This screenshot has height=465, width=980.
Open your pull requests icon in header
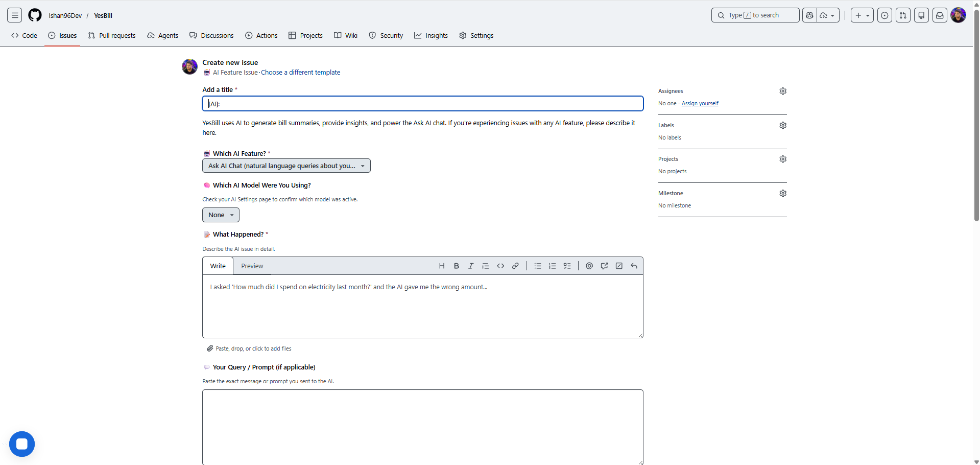[903, 15]
